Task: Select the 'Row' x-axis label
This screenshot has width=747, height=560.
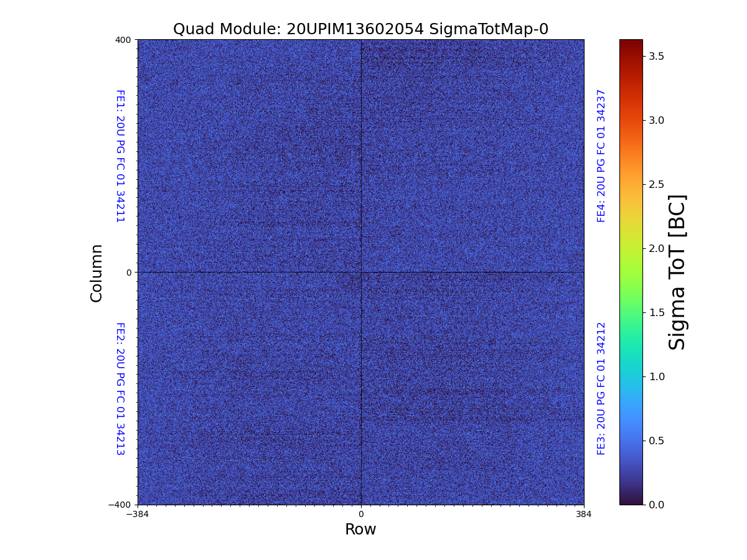Action: [360, 530]
